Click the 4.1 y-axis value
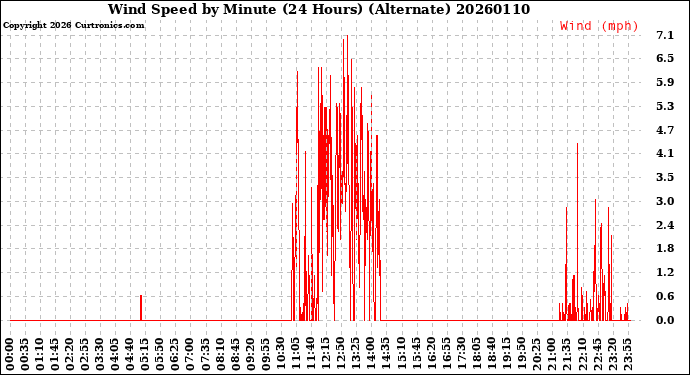Image resolution: width=690 pixels, height=375 pixels. pyautogui.click(x=664, y=153)
